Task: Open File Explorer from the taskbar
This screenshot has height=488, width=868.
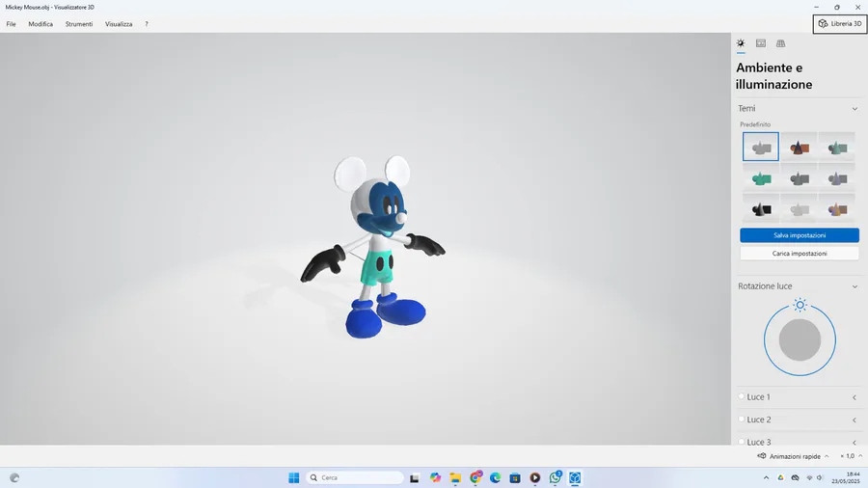Action: tap(455, 477)
